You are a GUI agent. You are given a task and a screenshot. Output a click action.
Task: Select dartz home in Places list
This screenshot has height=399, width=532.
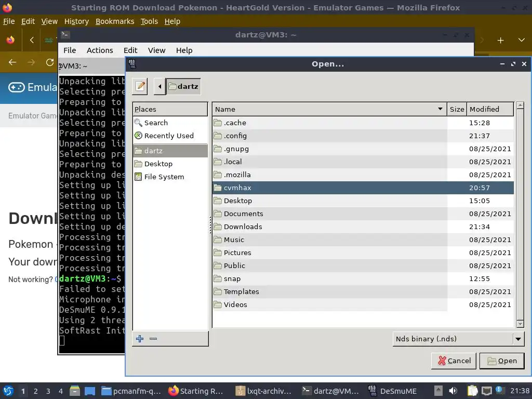point(170,151)
